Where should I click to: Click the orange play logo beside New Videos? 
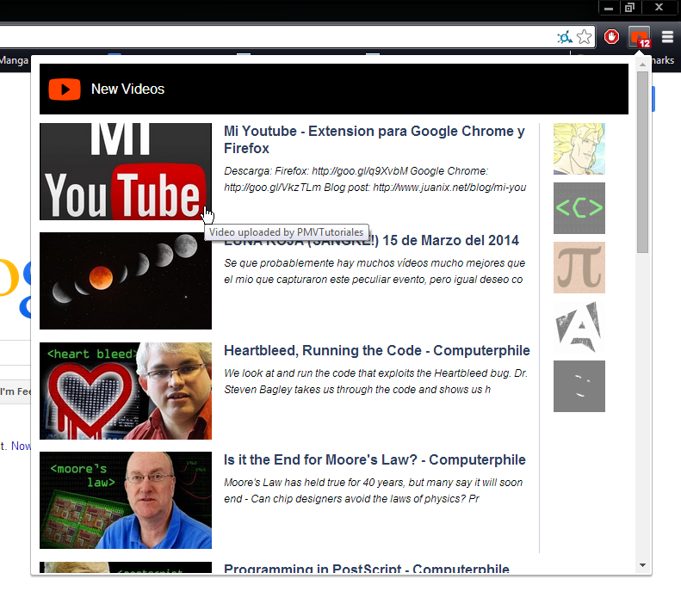coord(65,89)
